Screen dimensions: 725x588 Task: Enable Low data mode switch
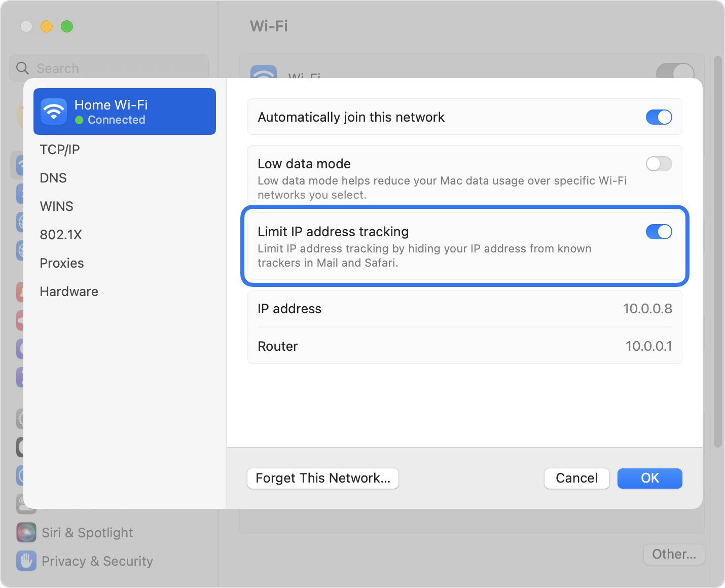pyautogui.click(x=659, y=164)
